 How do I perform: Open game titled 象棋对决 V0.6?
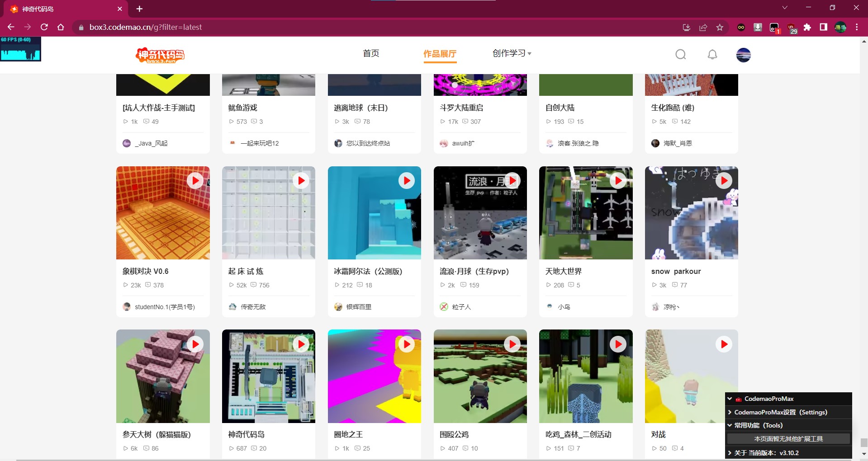coord(145,271)
